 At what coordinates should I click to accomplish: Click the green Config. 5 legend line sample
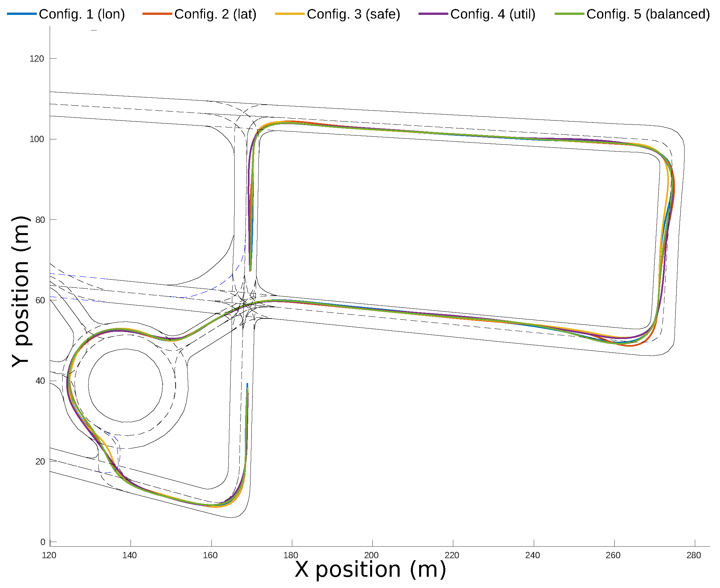[x=570, y=14]
